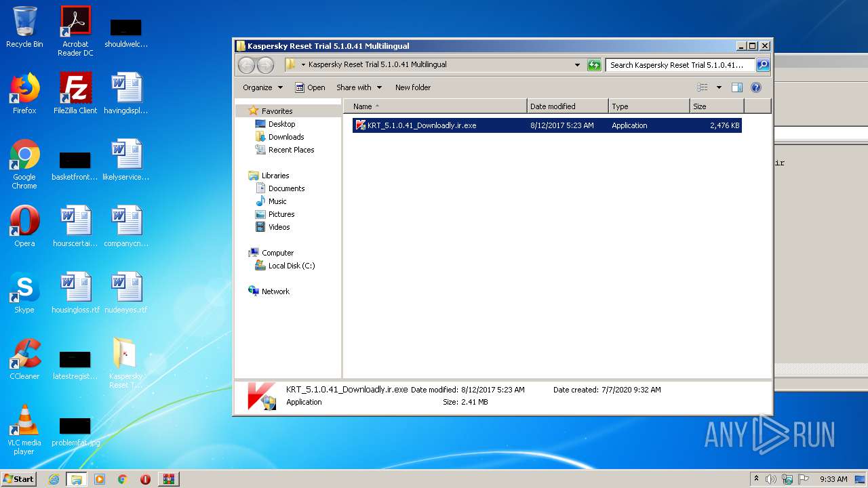Select Computer in navigation pane

coord(271,253)
